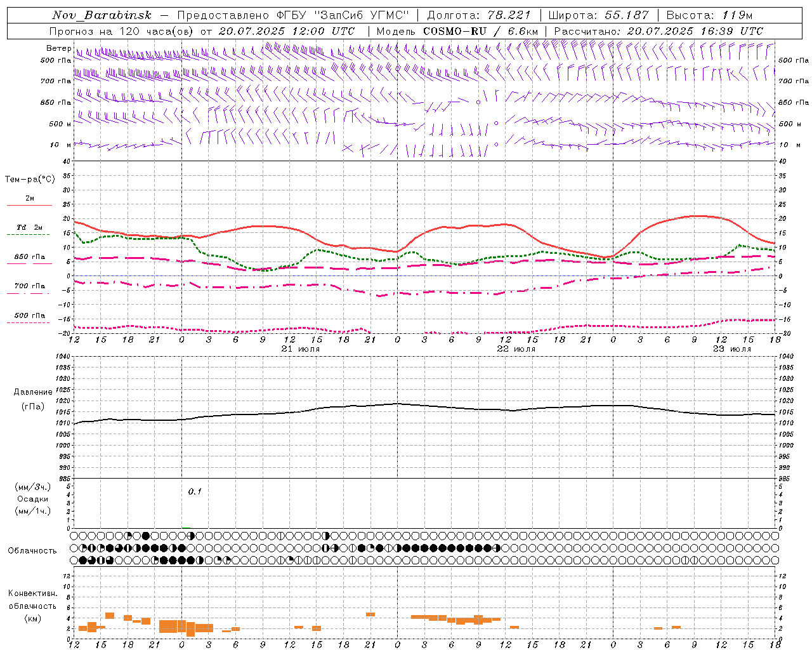The height and width of the screenshot is (650, 812).
Task: Click the 'Осадки' precipitation label
Action: tap(32, 499)
